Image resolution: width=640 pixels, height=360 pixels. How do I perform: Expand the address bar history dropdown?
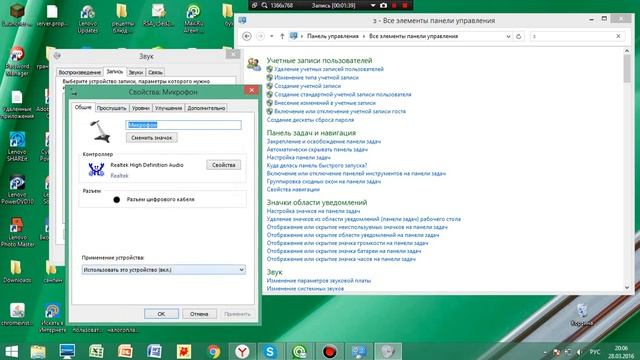tap(508, 36)
